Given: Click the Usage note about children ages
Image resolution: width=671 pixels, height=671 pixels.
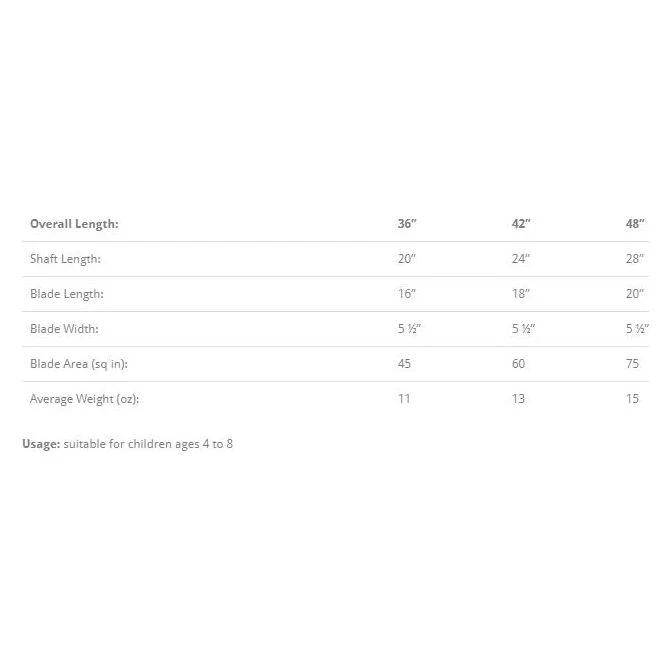Looking at the screenshot, I should (x=128, y=444).
